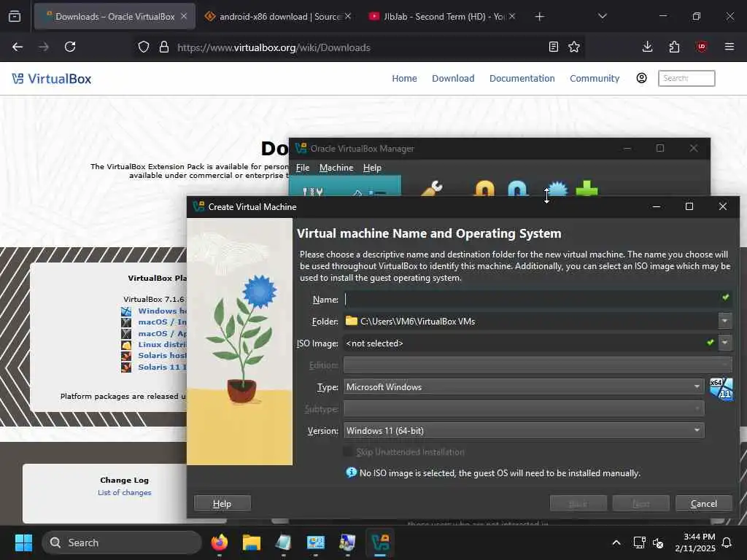747x560 pixels.
Task: Open the Download link on VirtualBox site
Action: pyautogui.click(x=452, y=78)
